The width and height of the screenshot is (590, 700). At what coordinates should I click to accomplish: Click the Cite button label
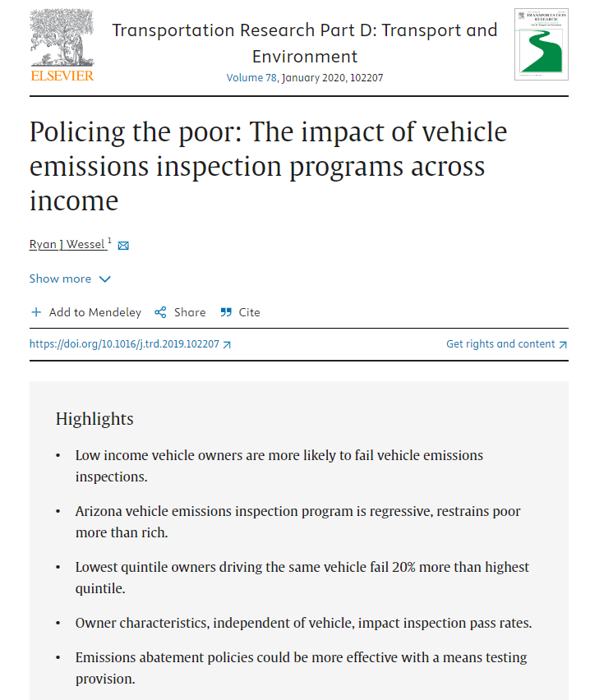pos(249,312)
